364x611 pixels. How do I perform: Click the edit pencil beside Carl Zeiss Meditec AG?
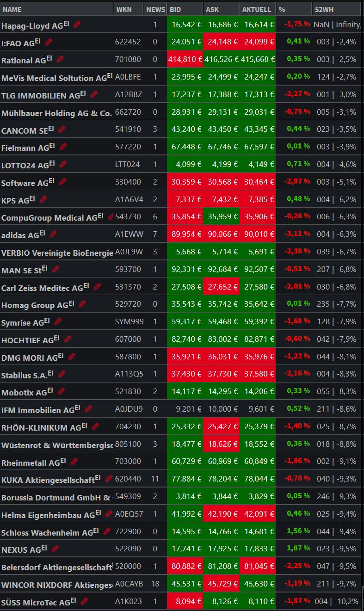click(98, 286)
